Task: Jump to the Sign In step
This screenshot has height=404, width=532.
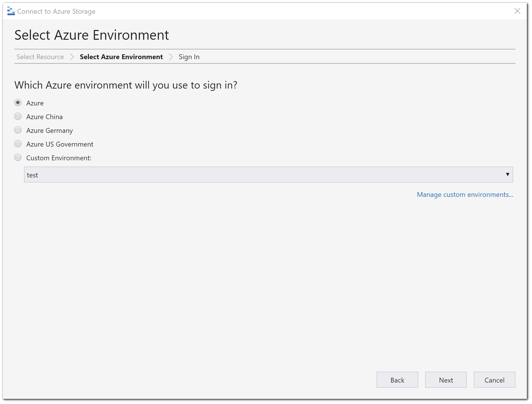Action: 189,57
